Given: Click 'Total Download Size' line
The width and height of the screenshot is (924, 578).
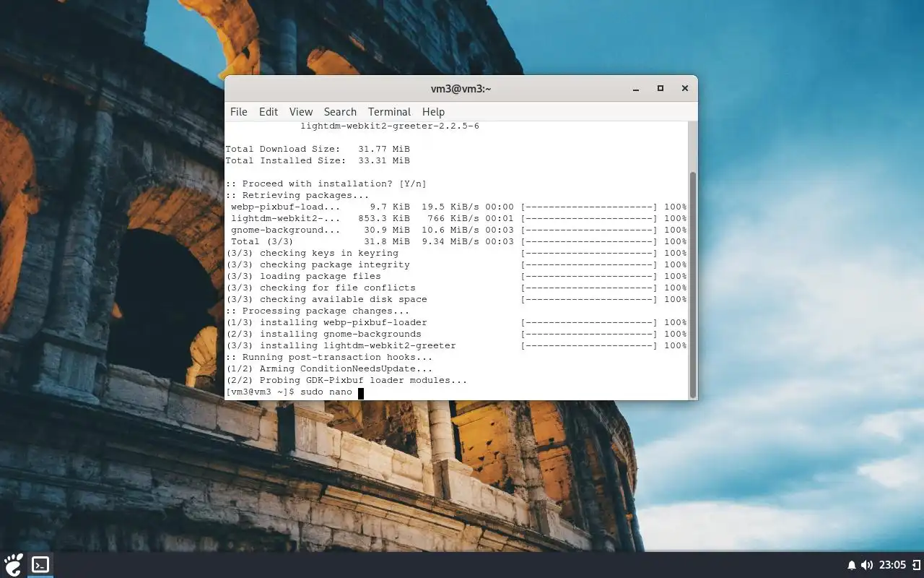Looking at the screenshot, I should coord(318,150).
